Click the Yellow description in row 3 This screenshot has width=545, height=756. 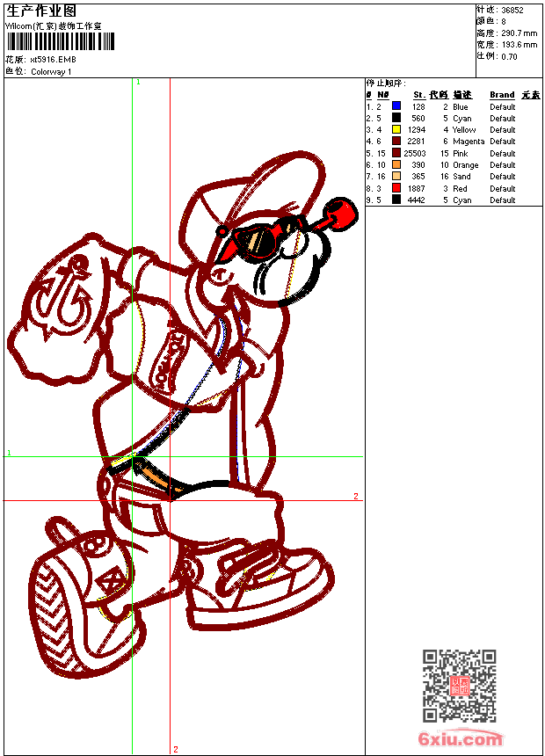pos(464,130)
